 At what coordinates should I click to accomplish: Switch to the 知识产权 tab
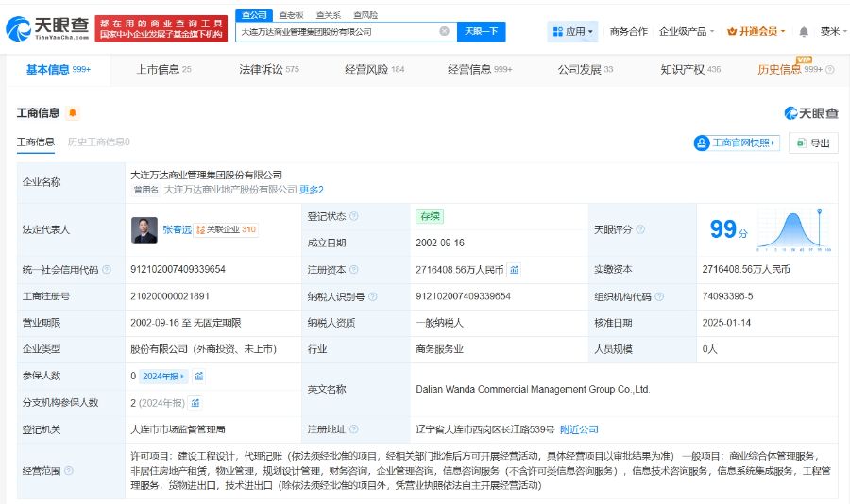tap(690, 69)
